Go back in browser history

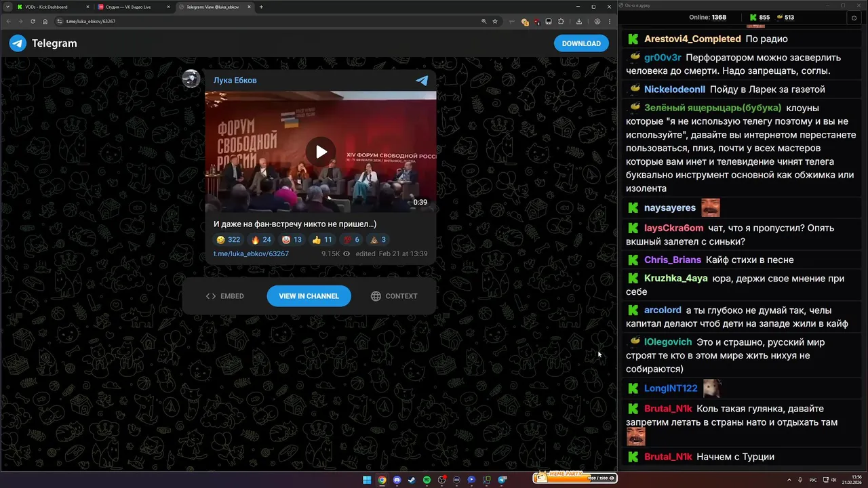coord(8,21)
